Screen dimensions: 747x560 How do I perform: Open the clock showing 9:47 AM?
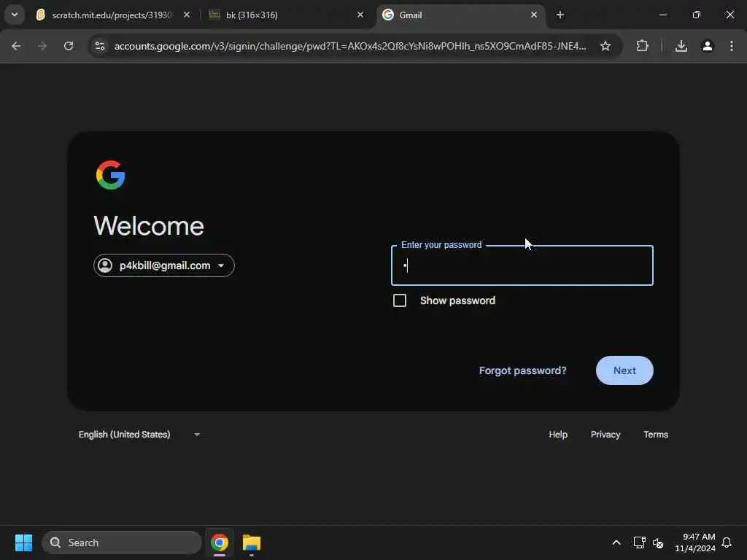coord(695,542)
